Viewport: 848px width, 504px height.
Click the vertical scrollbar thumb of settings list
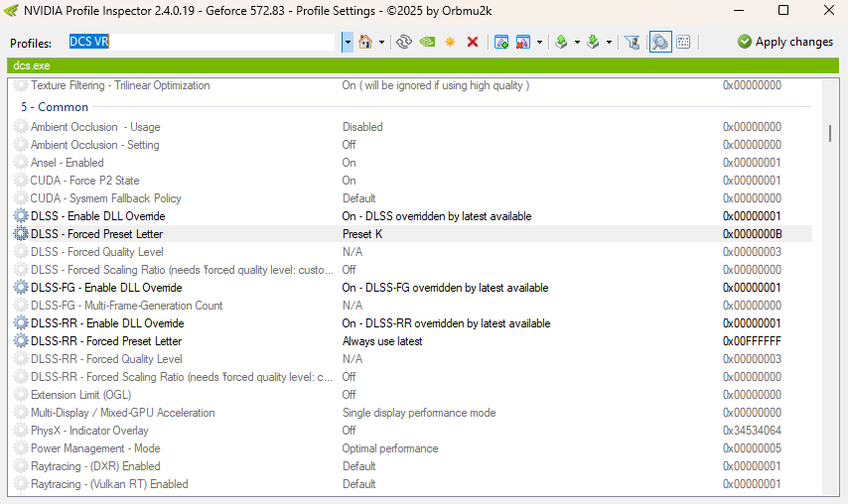pos(829,133)
